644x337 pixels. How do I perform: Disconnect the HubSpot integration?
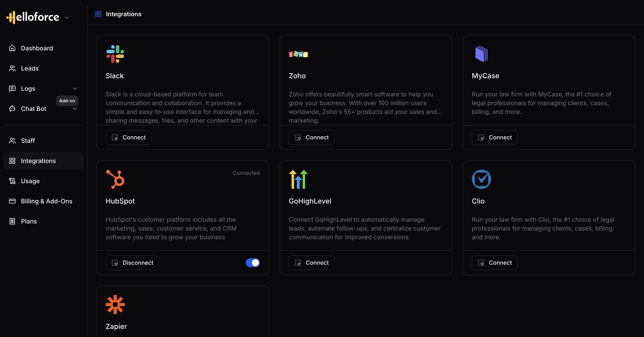tap(132, 263)
